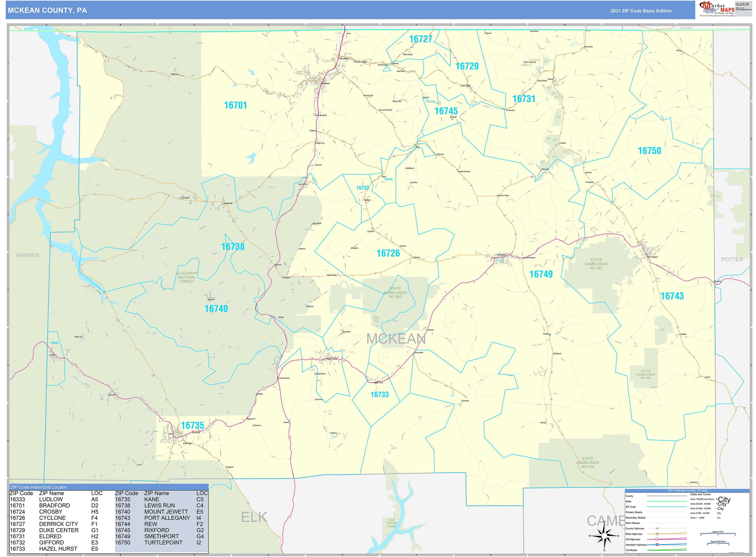Screen dimensions: 756x557
Task: Select SMETHPORT entry in the ZIP code index
Action: [161, 536]
